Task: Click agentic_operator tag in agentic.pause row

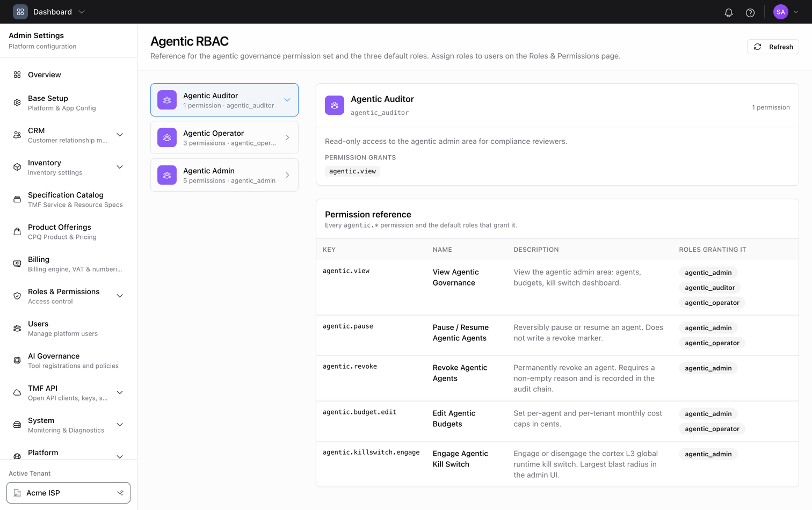Action: (712, 343)
